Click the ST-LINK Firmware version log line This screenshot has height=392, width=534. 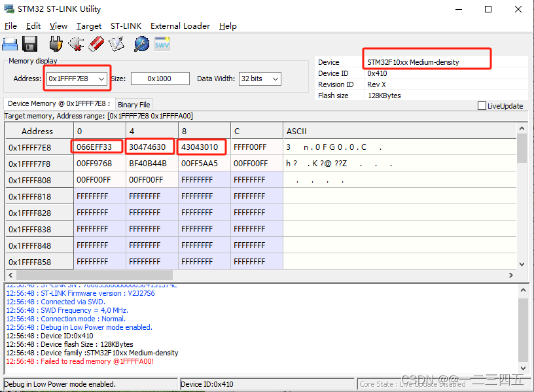tap(80, 293)
